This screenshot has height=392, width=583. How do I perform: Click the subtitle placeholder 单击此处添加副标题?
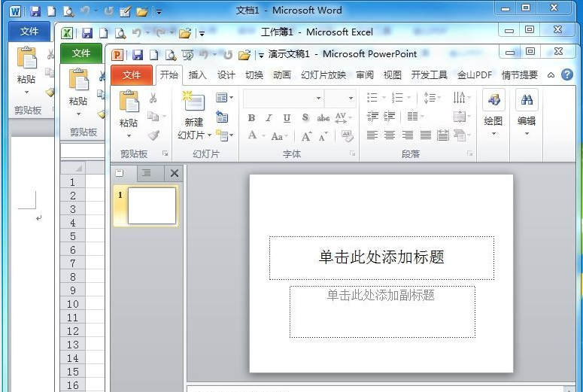point(382,311)
